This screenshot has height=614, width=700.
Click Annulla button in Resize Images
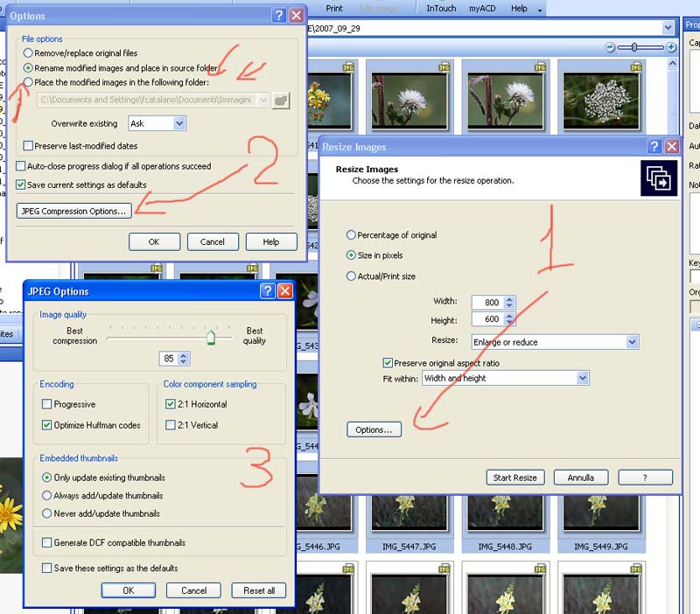click(581, 477)
